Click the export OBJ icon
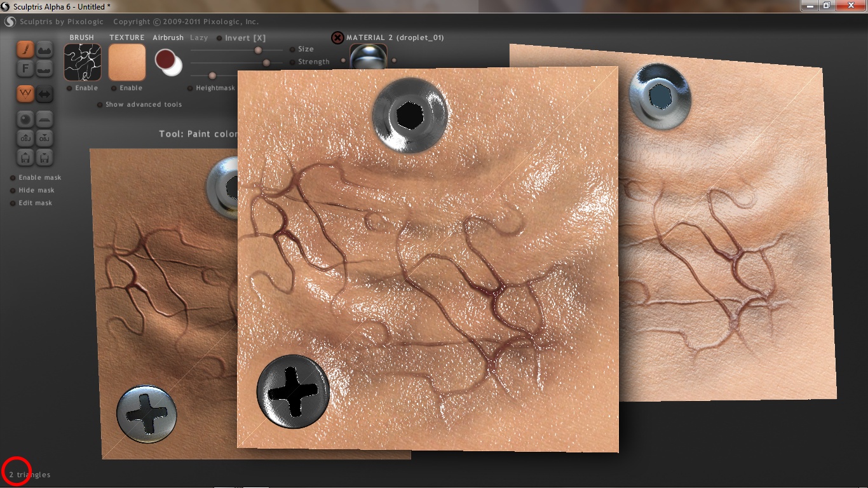 coord(44,138)
